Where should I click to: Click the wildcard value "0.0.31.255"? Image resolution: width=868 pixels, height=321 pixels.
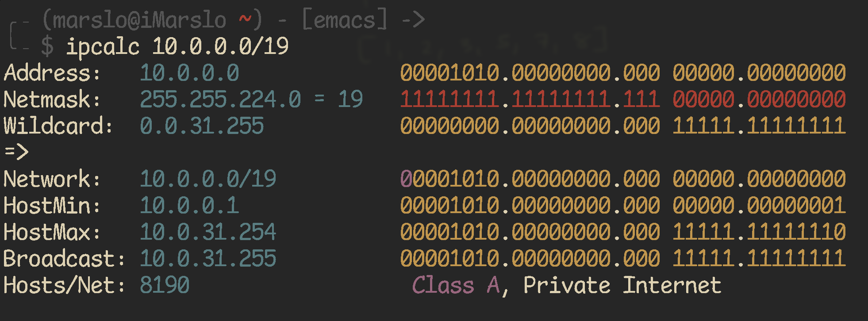202,126
